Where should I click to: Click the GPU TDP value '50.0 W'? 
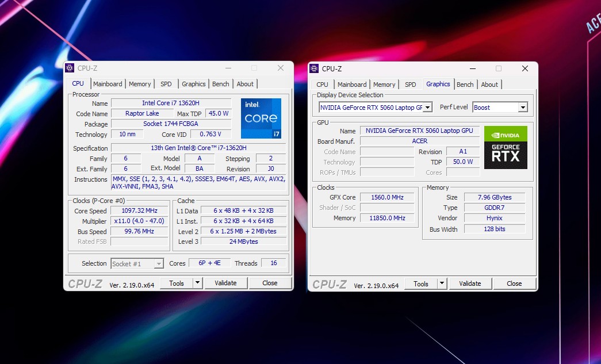463,162
